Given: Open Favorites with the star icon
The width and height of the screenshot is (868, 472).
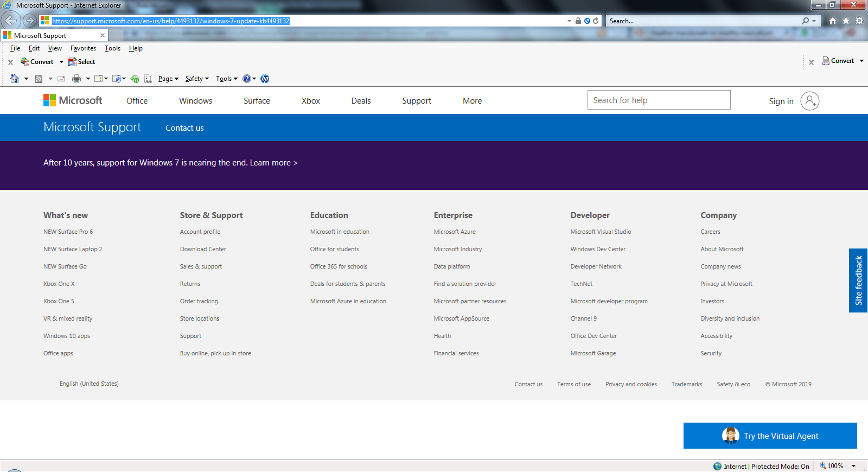Looking at the screenshot, I should tap(846, 21).
